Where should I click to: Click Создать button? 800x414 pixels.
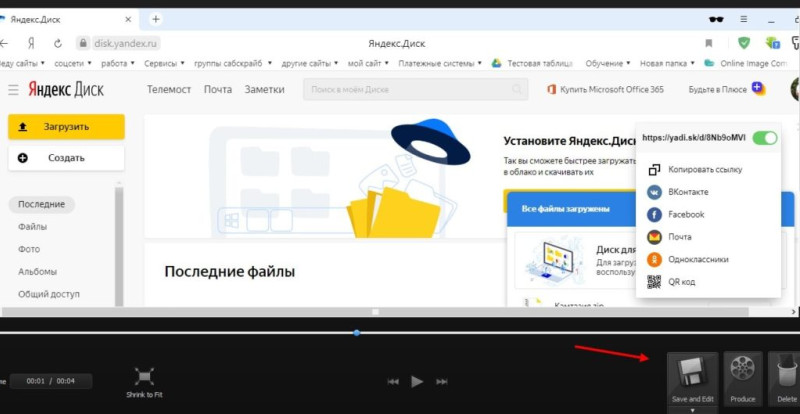(x=66, y=158)
